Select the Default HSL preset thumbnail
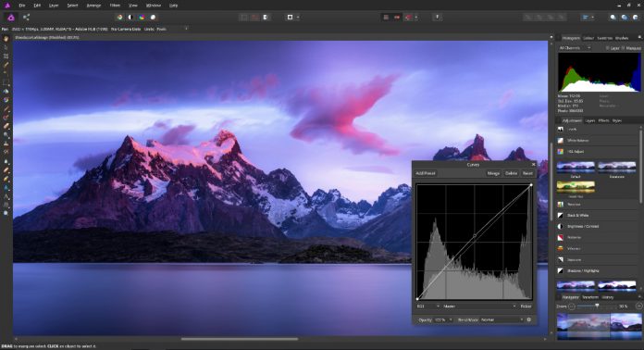Image resolution: width=644 pixels, height=350 pixels. tap(576, 168)
